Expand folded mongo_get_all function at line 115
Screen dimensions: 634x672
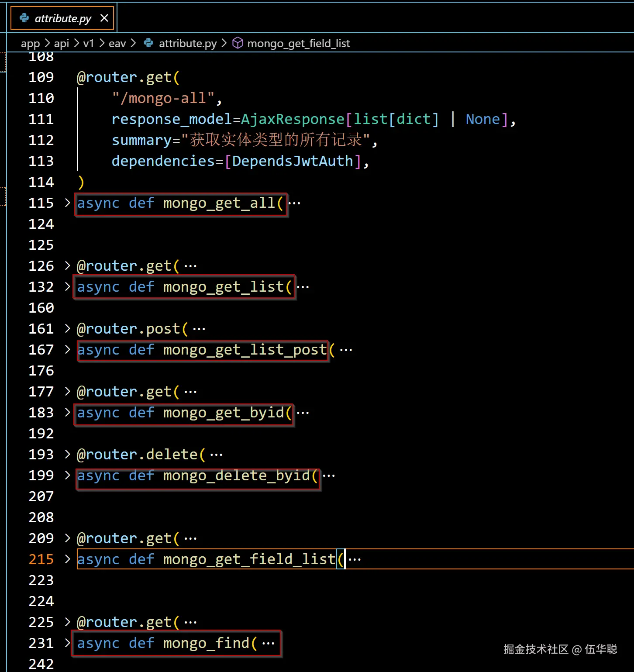click(67, 203)
